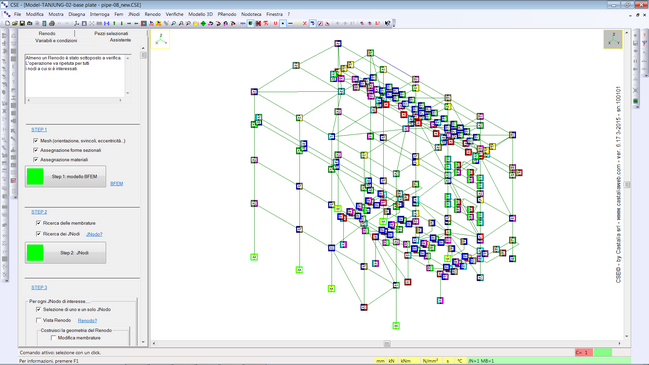The image size is (649, 365).
Task: Toggle Ricerca delle membrature checkbox
Action: [x=38, y=223]
